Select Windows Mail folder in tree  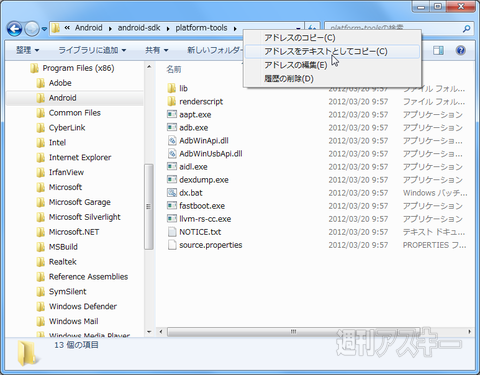point(74,321)
